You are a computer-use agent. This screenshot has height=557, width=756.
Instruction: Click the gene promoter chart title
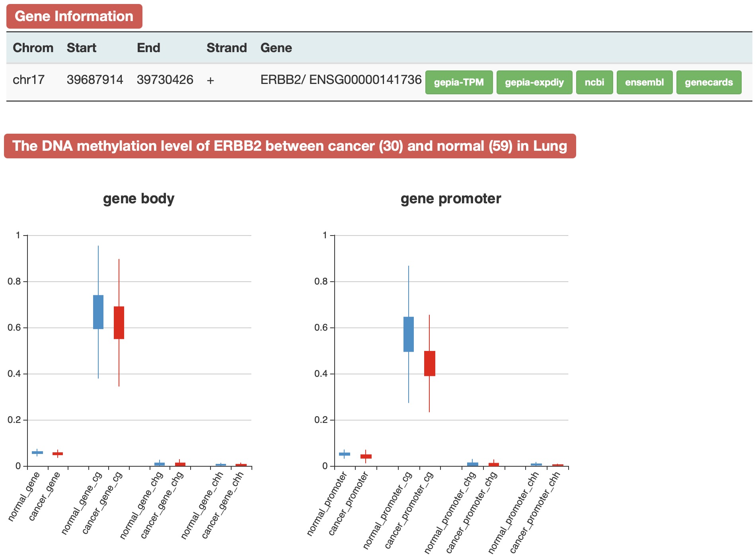[x=451, y=198]
